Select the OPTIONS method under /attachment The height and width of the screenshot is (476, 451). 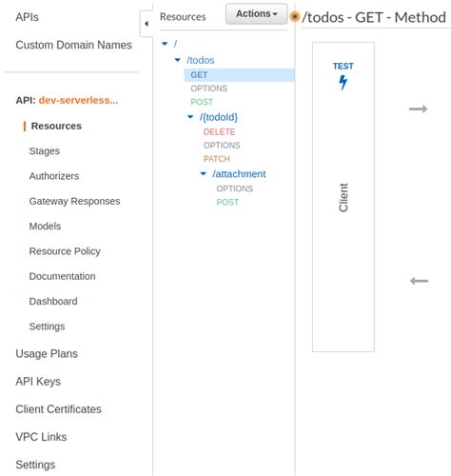(x=235, y=188)
